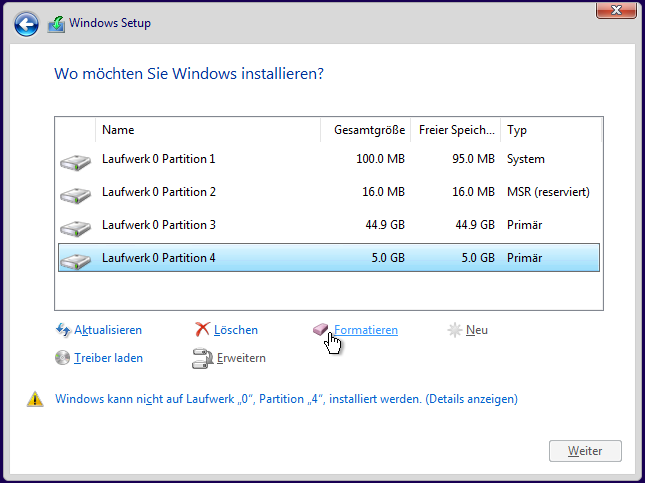Screen dimensions: 645x483
Task: Create new partition with Neu link
Action: click(477, 330)
